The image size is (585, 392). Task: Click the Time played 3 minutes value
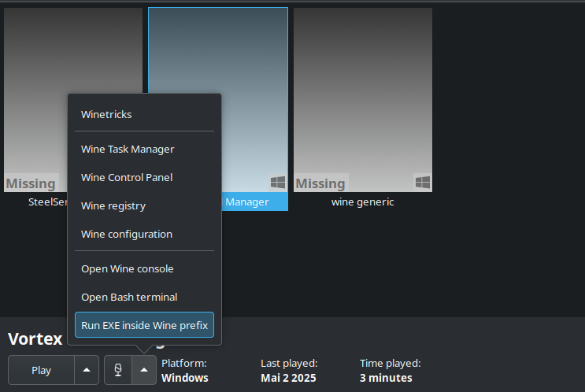click(x=386, y=378)
